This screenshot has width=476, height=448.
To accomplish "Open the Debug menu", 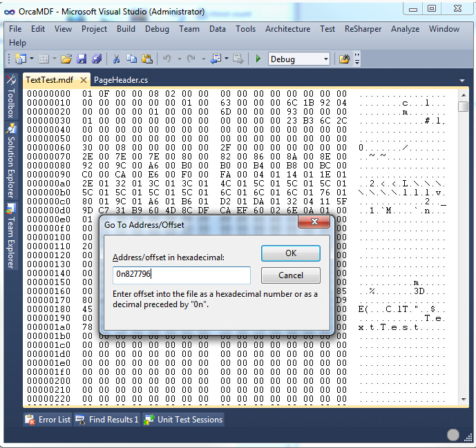I will tap(157, 29).
